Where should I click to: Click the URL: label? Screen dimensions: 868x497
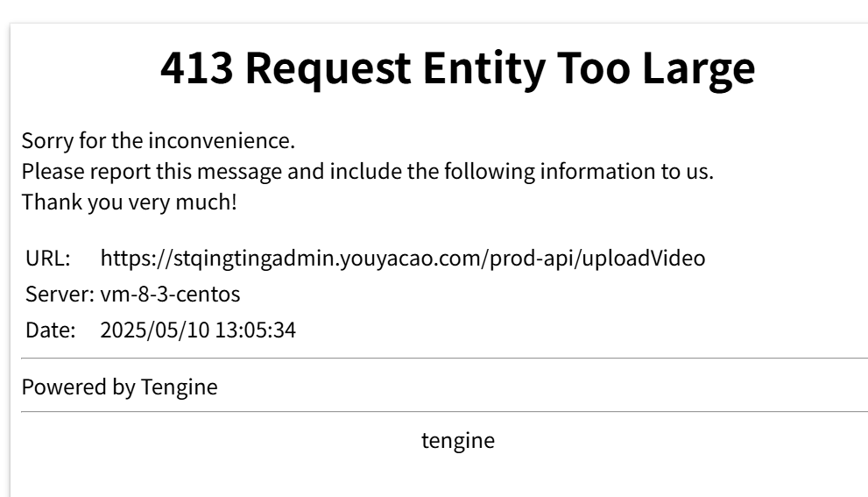click(x=48, y=259)
